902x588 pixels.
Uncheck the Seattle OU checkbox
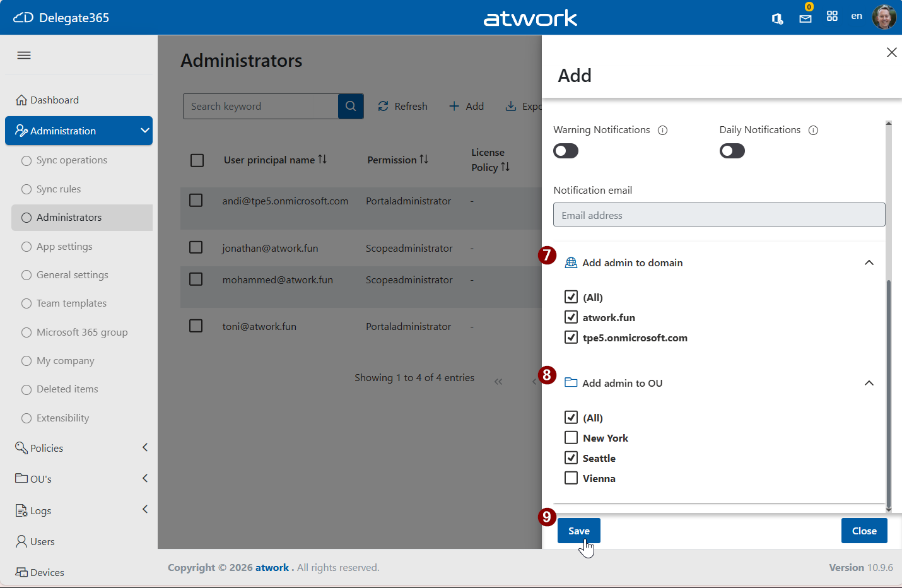coord(571,457)
